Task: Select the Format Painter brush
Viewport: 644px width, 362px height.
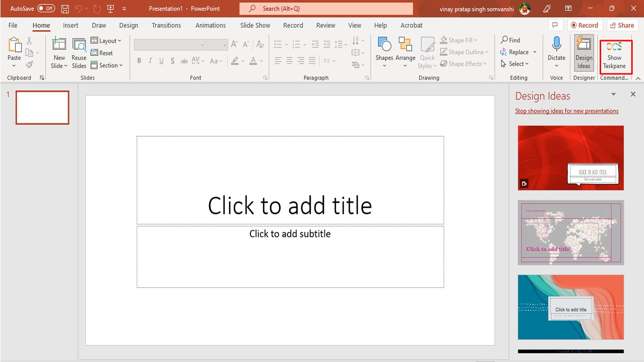Action: 29,65
